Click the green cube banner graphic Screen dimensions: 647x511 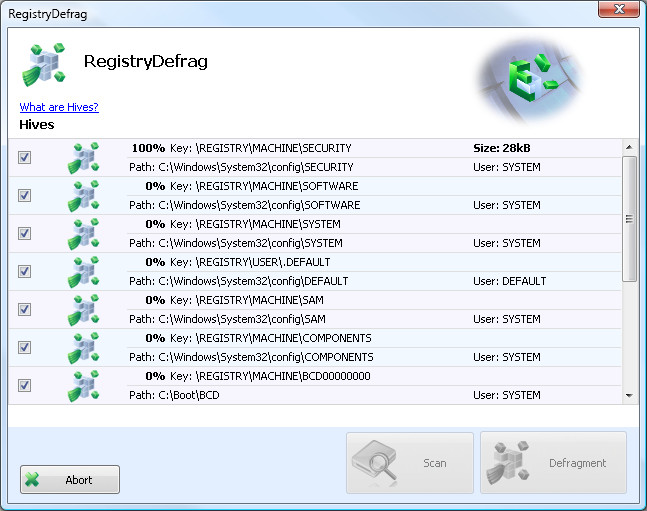[x=531, y=80]
